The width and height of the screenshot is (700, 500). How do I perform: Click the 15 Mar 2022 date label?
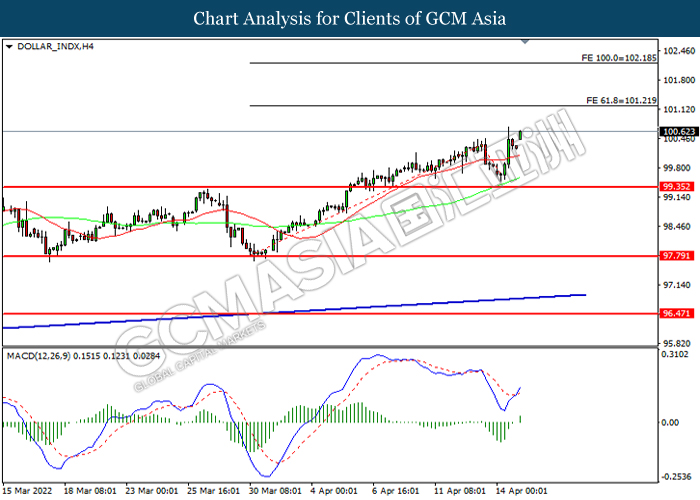click(x=27, y=491)
